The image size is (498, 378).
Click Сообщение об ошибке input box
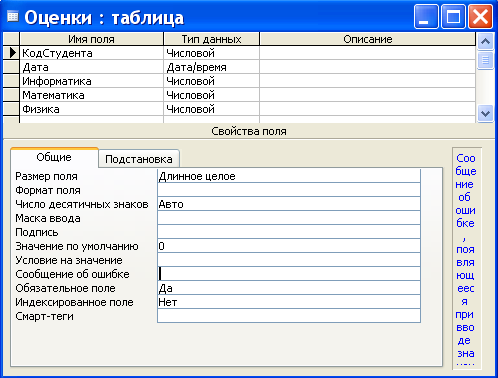pos(289,274)
